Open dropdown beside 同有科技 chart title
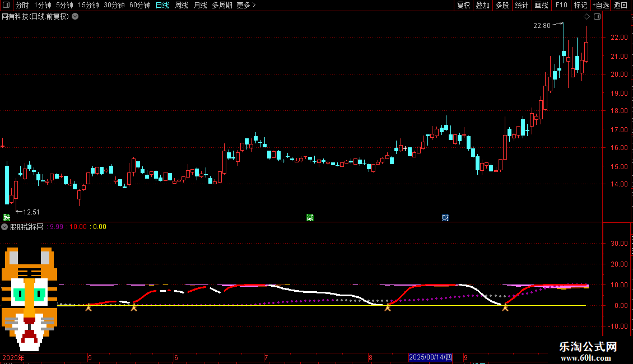The image size is (633, 364). pyautogui.click(x=75, y=16)
